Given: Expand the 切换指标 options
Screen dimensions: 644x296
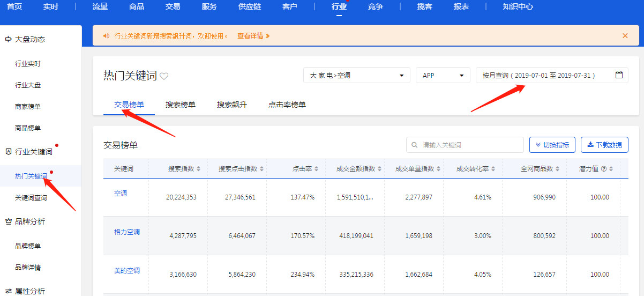Looking at the screenshot, I should pyautogui.click(x=552, y=145).
